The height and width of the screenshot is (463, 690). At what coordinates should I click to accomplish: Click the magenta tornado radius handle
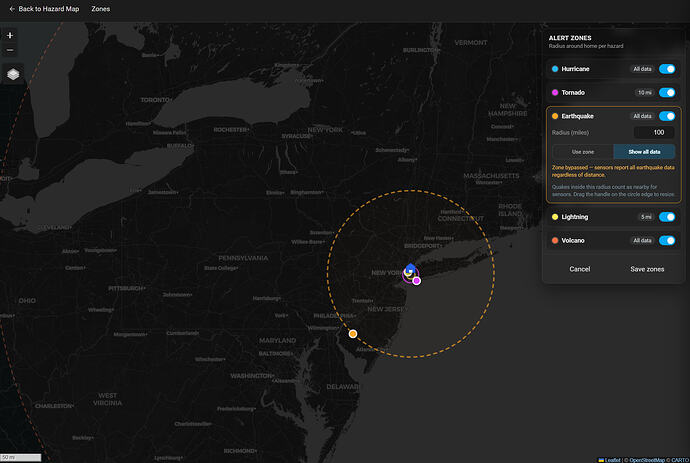pyautogui.click(x=416, y=281)
